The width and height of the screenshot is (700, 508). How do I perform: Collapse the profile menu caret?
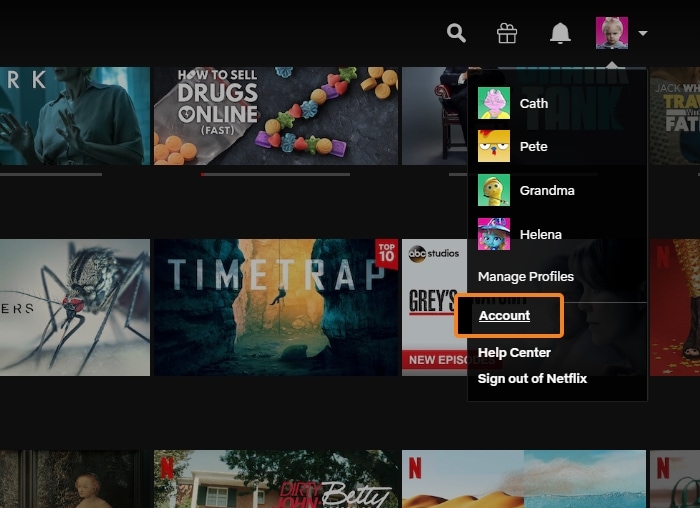click(643, 33)
